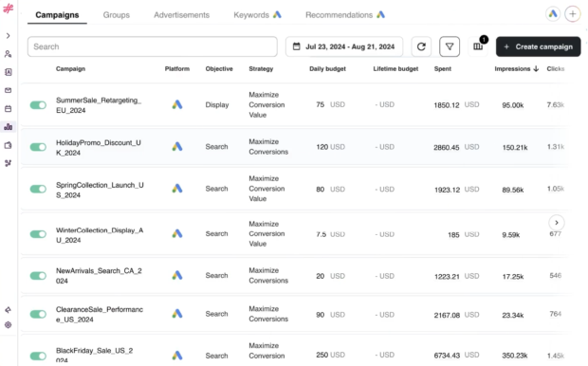Click the Google Ads icon in WinterCollection row
The image size is (588, 366).
pyautogui.click(x=177, y=233)
